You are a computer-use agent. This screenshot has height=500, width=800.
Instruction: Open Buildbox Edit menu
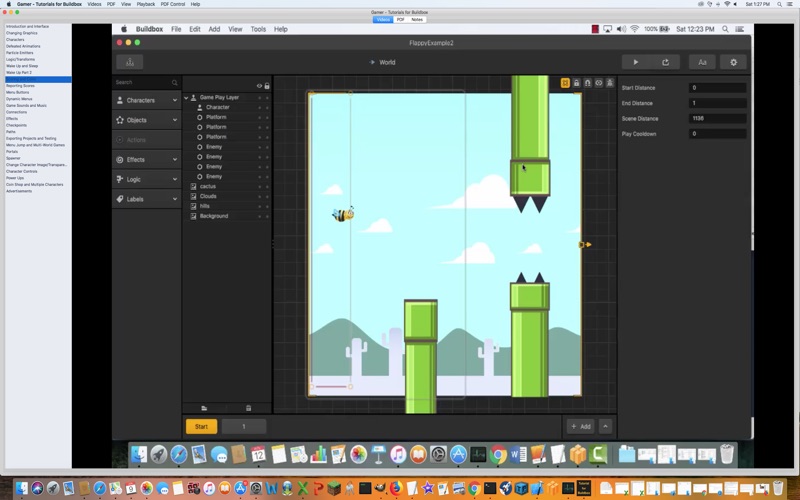pyautogui.click(x=195, y=29)
